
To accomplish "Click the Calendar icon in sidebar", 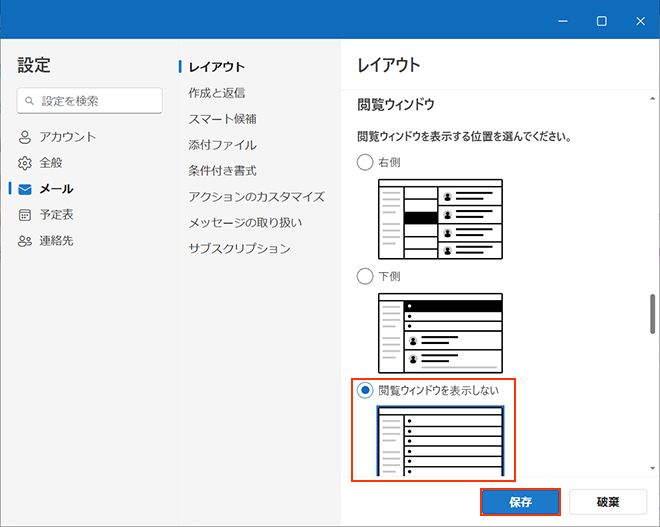I will click(25, 215).
